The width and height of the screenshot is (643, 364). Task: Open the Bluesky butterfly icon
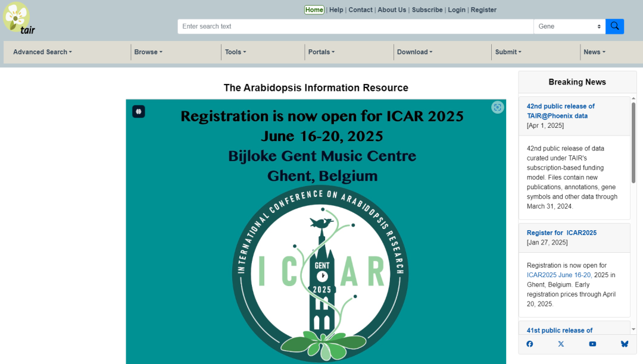[624, 344]
